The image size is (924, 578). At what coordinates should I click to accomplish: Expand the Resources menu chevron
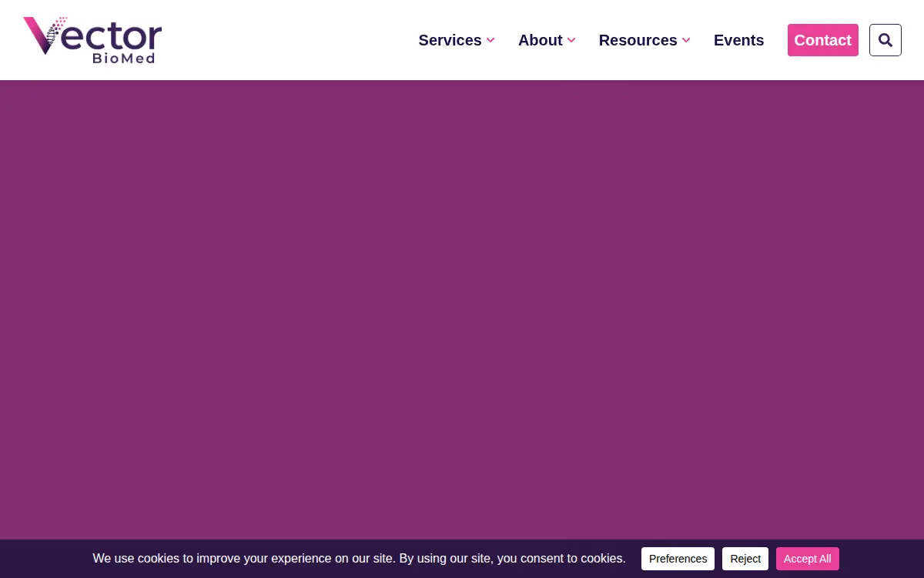coord(686,40)
